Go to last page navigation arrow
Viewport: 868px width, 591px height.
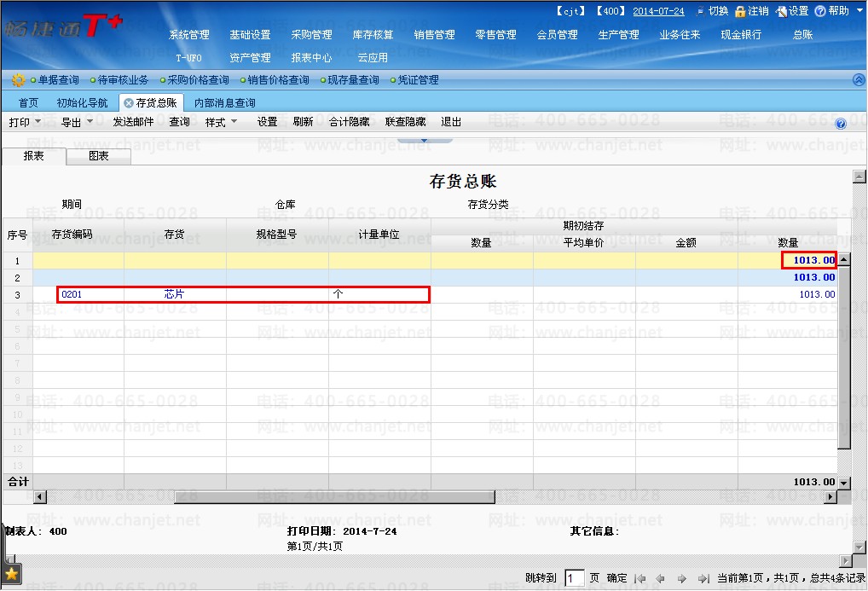(x=703, y=578)
